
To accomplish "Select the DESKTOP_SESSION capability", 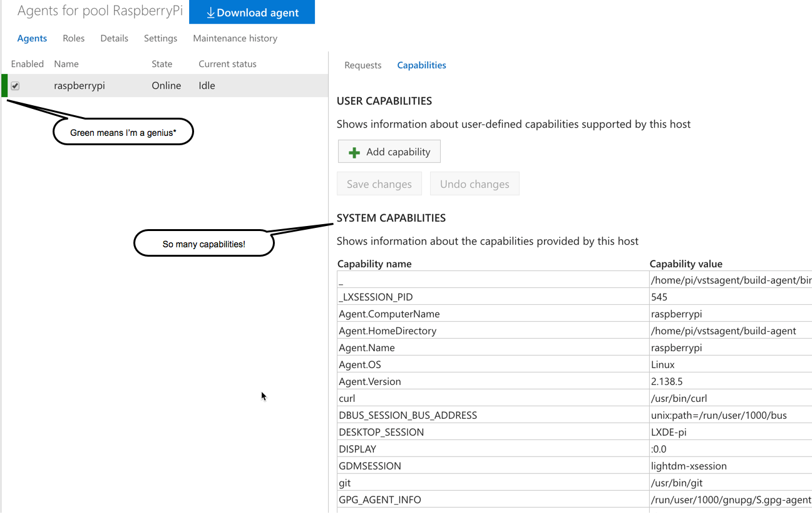I will click(381, 432).
